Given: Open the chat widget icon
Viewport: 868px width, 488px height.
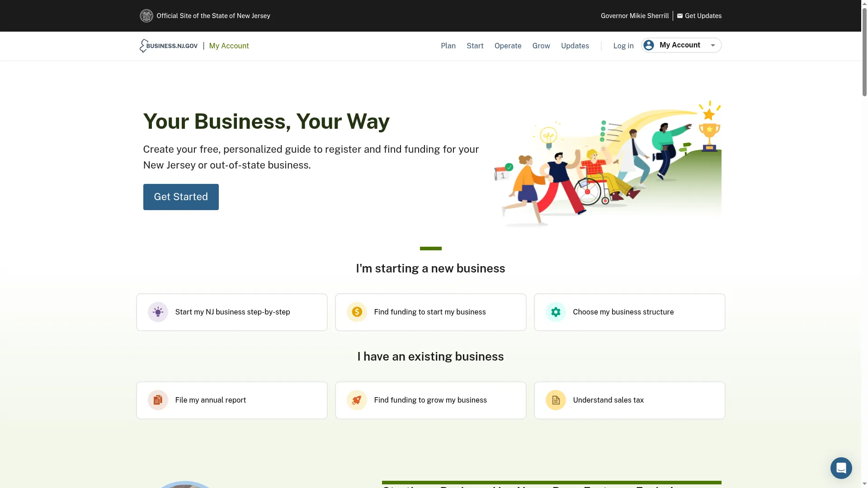Looking at the screenshot, I should [841, 468].
